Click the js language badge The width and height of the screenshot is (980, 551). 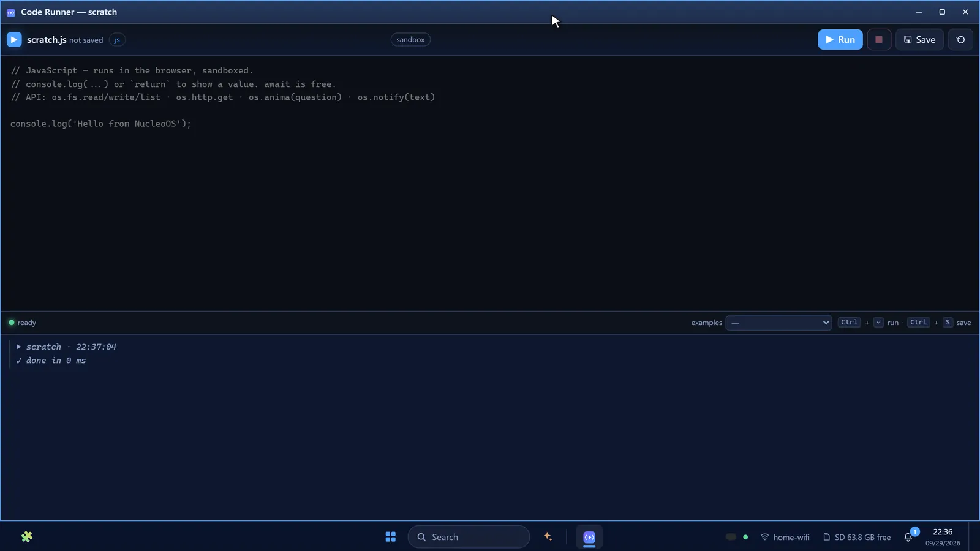117,40
